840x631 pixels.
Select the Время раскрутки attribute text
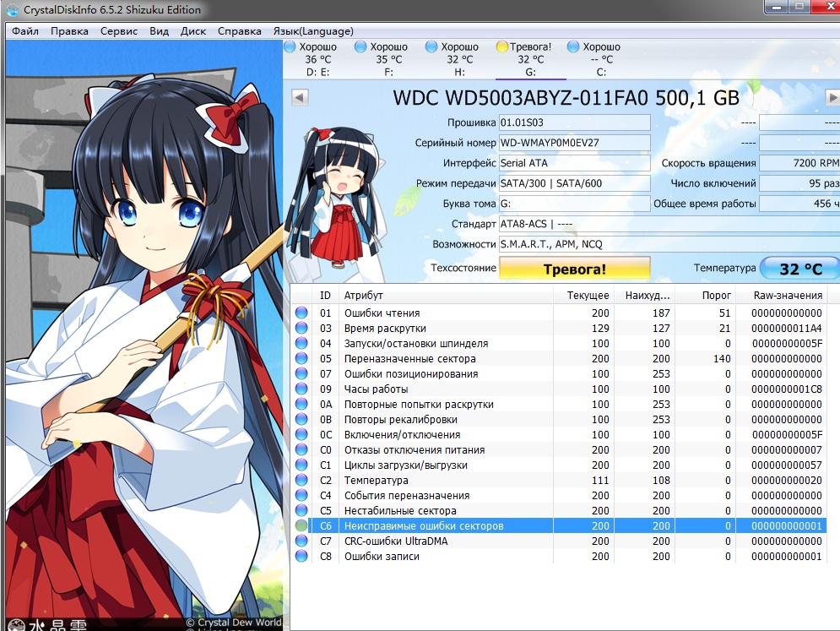pos(385,328)
